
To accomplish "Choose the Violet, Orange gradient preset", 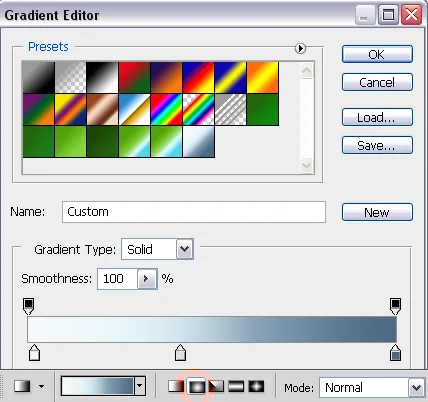I will pyautogui.click(x=166, y=77).
